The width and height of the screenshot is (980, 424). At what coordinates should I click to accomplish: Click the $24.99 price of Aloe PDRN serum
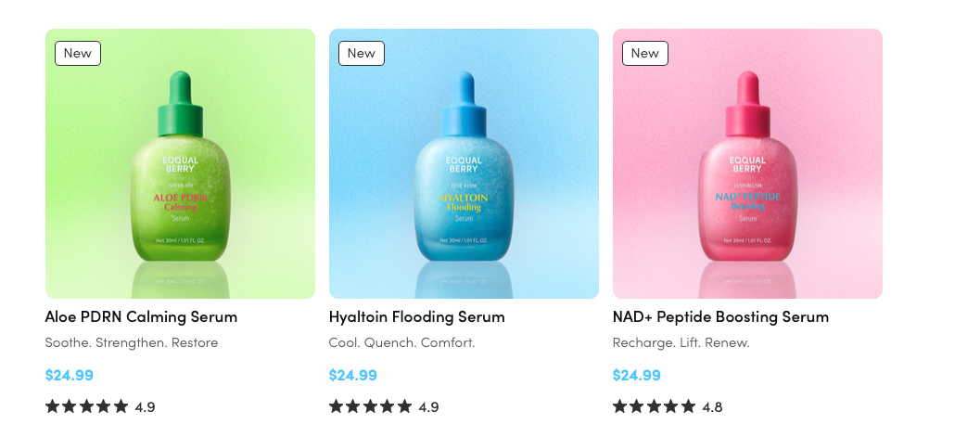[x=70, y=375]
